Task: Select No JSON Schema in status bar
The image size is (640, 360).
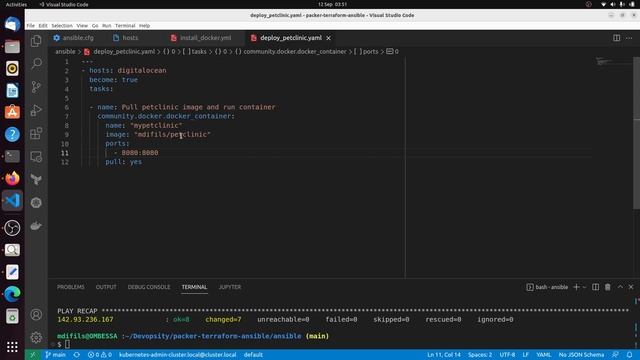Action: coord(581,355)
